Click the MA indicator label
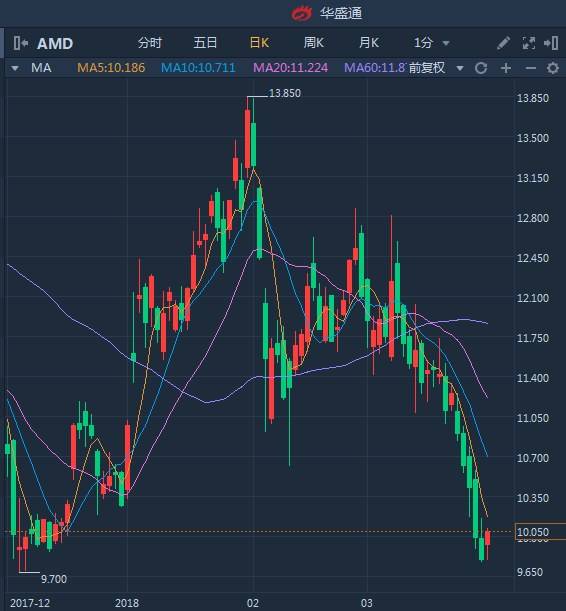 [41, 68]
